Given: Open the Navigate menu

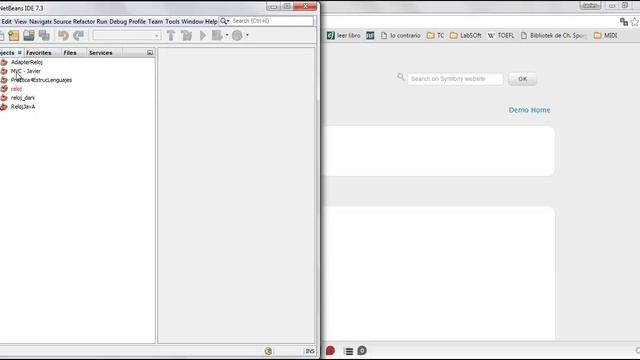Looking at the screenshot, I should 40,22.
